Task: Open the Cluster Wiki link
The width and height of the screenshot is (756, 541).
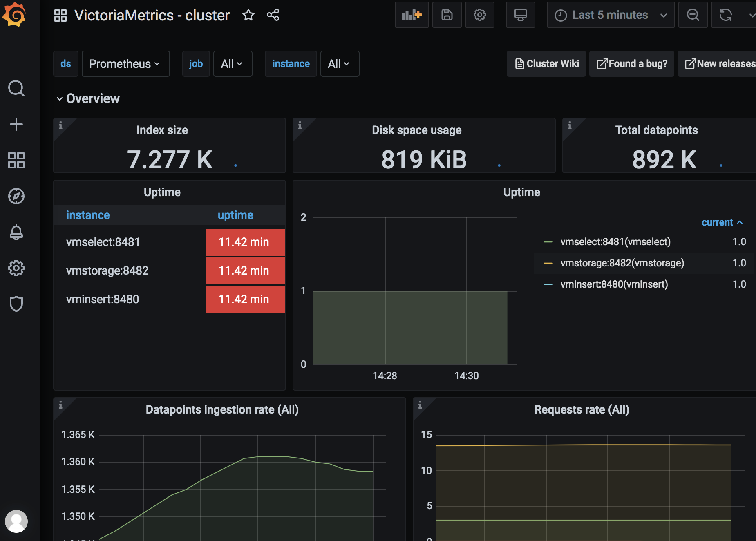Action: [546, 64]
